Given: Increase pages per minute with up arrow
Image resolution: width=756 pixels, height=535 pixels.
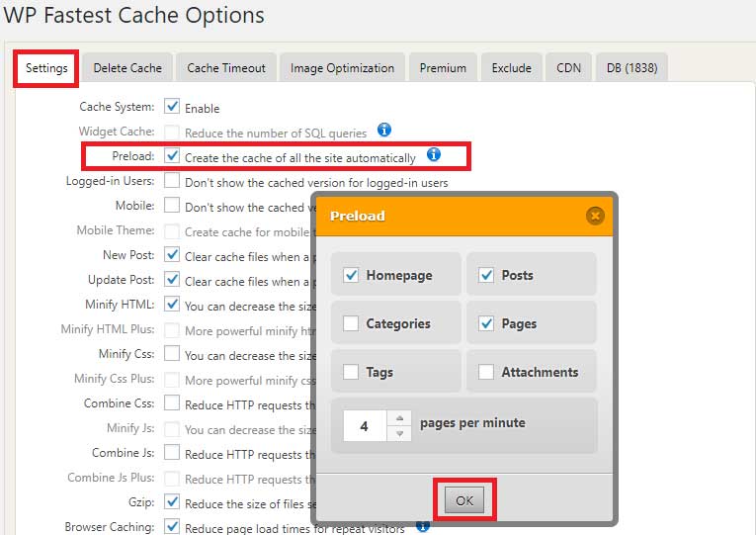Looking at the screenshot, I should [x=399, y=417].
